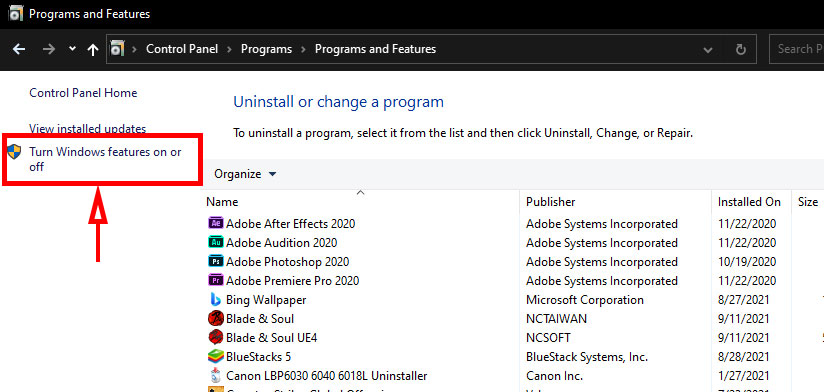Screen dimensions: 824x392
Task: Sort by the Size column header
Action: click(808, 202)
